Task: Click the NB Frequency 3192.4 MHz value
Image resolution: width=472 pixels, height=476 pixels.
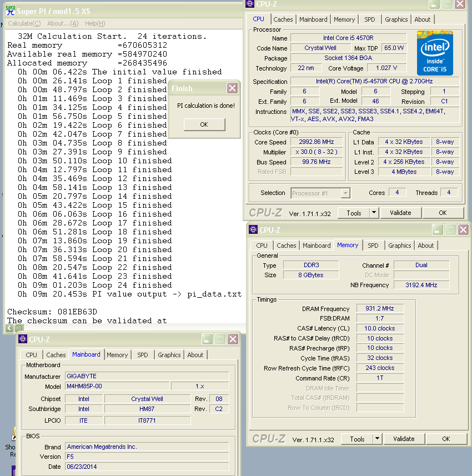Action: (421, 285)
